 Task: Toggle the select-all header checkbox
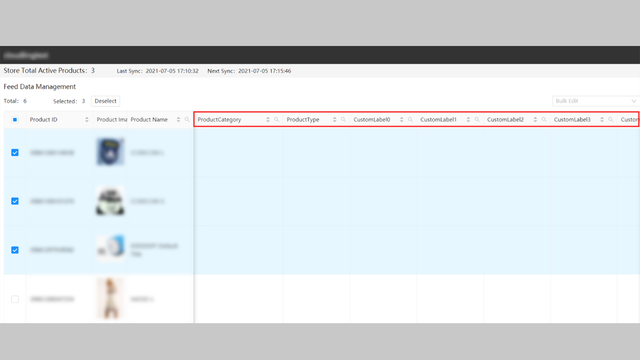pos(15,120)
